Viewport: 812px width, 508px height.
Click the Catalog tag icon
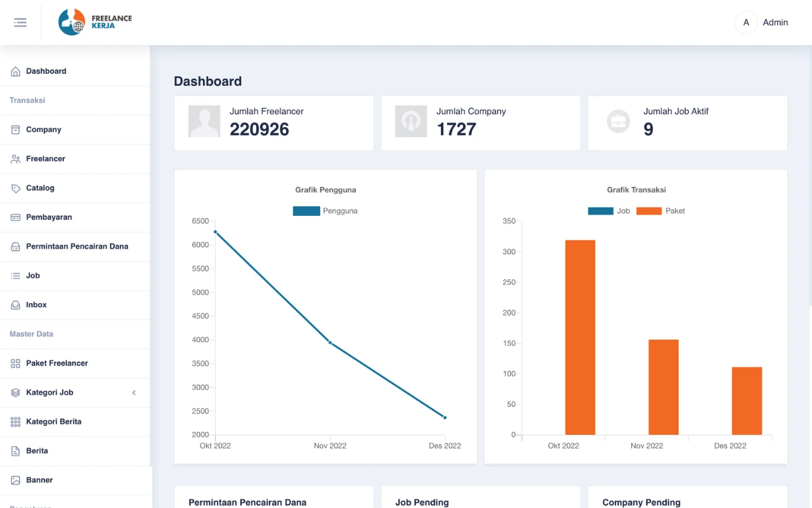(16, 189)
